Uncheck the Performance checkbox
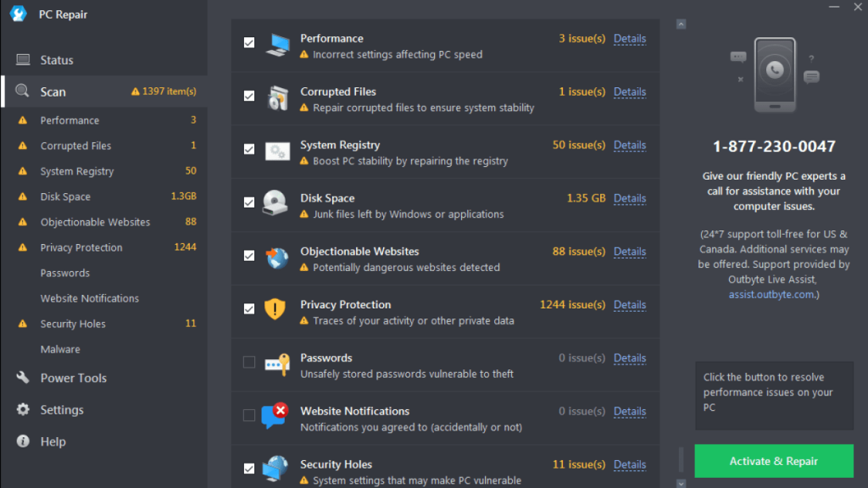 pos(249,42)
